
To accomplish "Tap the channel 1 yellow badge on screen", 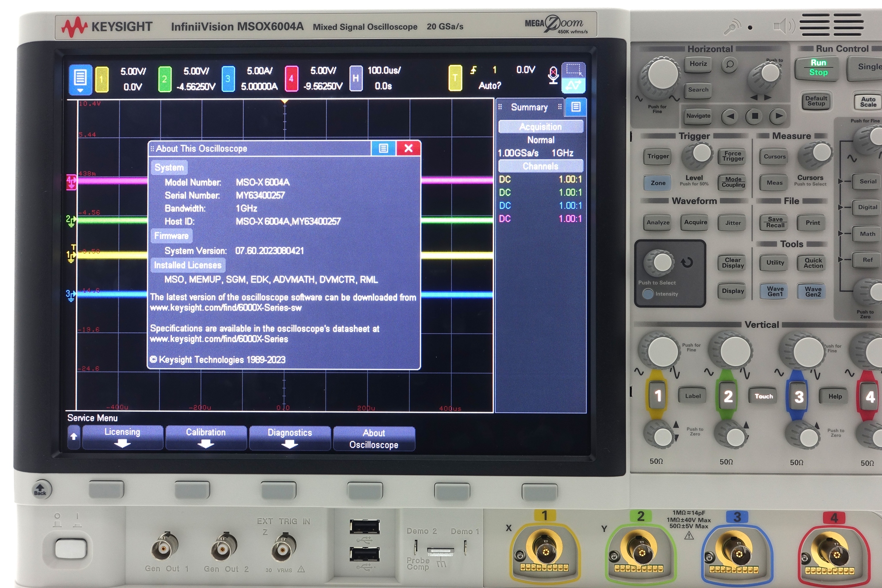I will click(102, 79).
